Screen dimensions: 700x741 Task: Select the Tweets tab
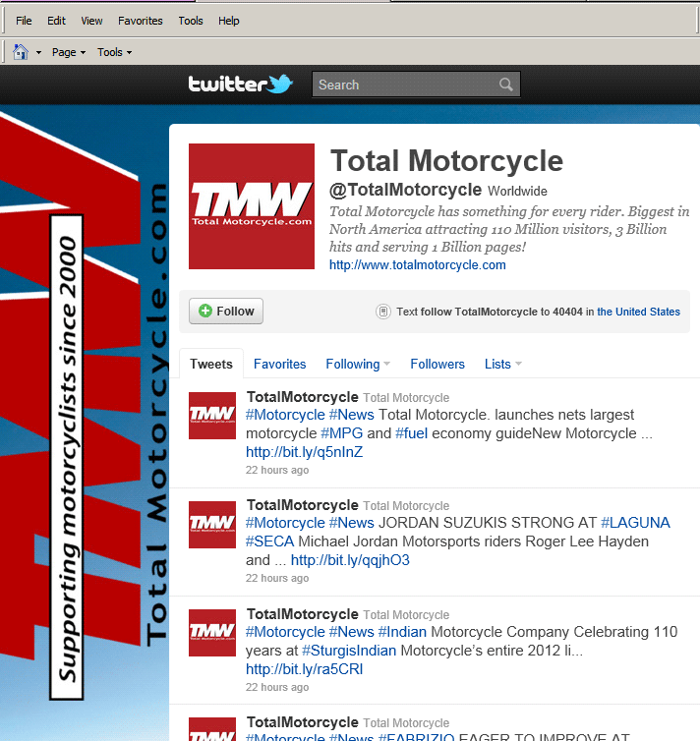pos(211,364)
